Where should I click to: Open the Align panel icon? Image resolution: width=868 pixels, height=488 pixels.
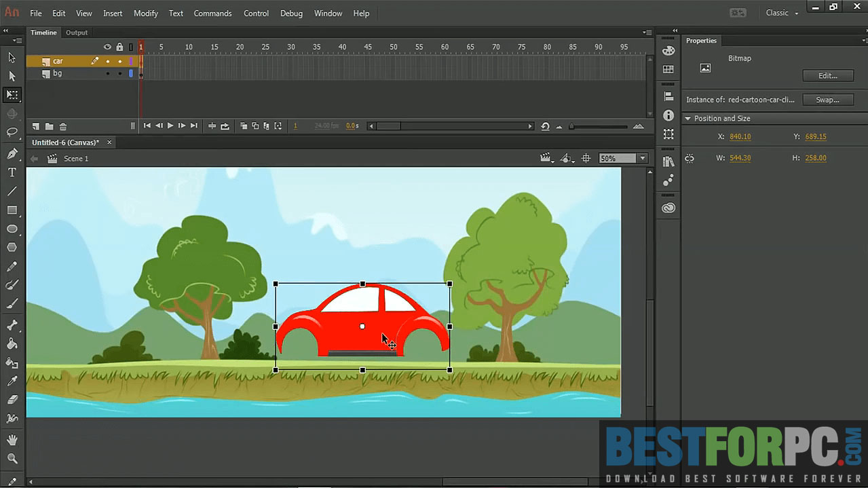668,96
